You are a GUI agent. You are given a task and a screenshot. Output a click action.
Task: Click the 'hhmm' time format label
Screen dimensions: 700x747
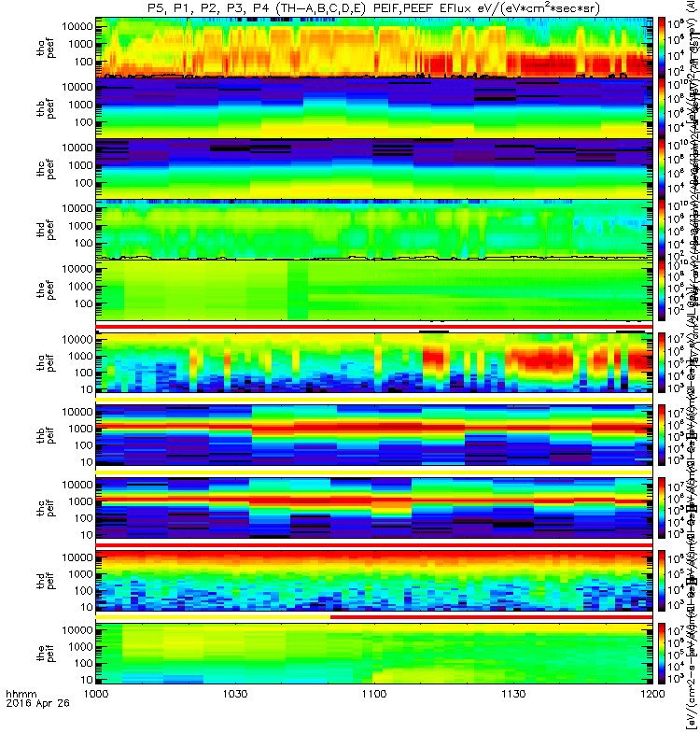(21, 694)
